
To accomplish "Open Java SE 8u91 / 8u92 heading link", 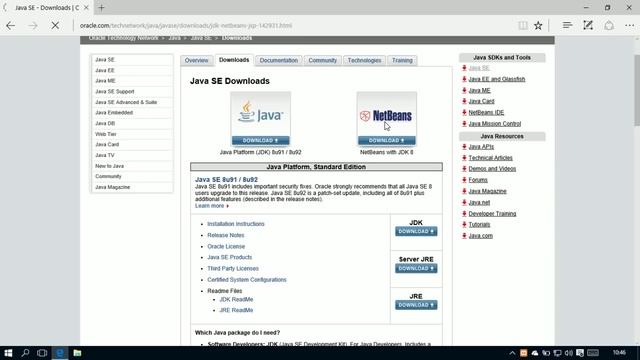I will coord(226,180).
